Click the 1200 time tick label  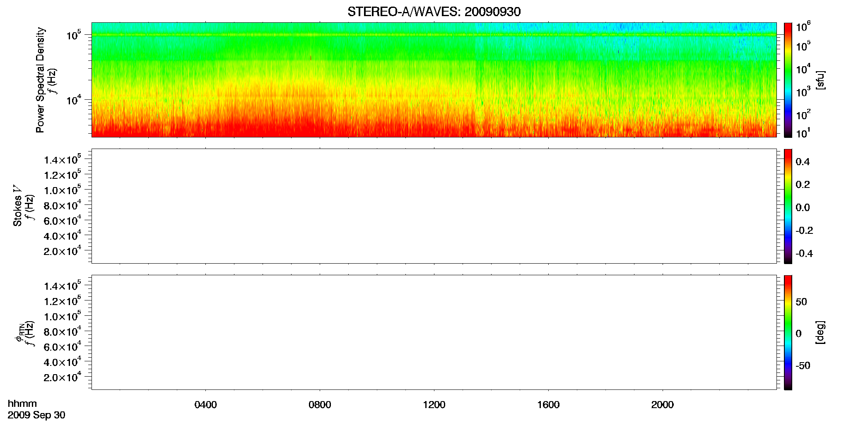(x=434, y=405)
